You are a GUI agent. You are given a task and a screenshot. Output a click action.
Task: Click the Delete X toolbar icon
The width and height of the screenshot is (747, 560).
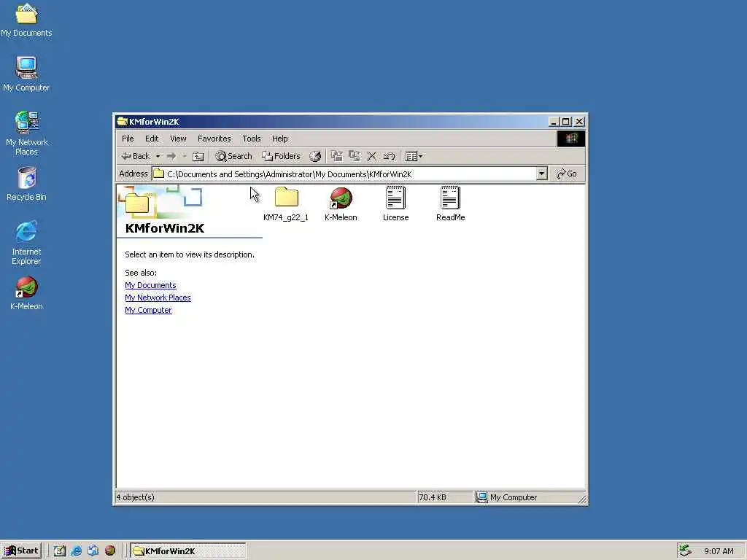click(372, 156)
